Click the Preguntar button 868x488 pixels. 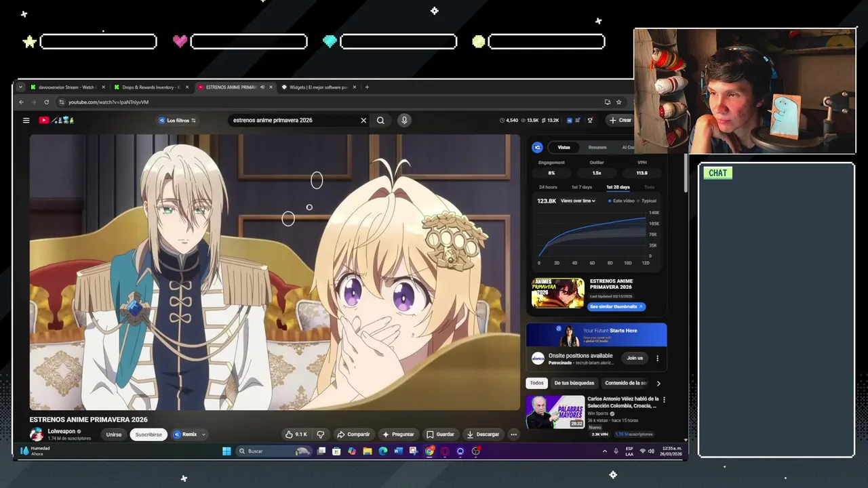coord(398,434)
